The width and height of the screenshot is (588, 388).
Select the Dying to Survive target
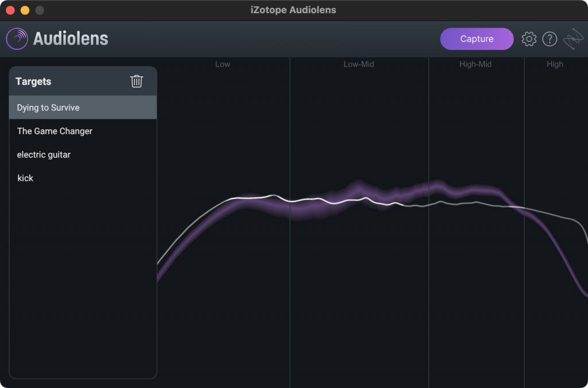tap(83, 107)
